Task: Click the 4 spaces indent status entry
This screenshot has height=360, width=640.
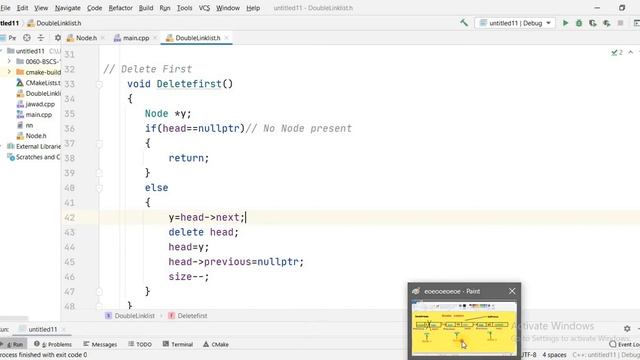Action: [x=554, y=355]
